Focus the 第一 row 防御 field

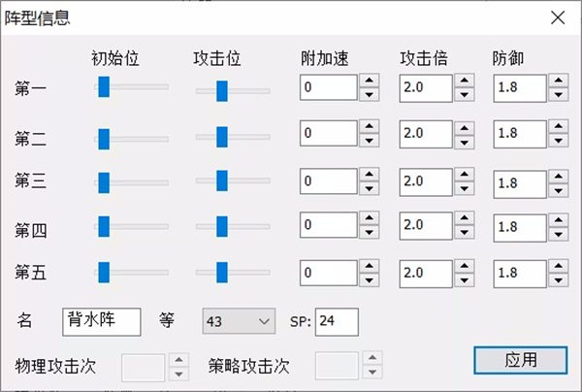click(x=520, y=88)
